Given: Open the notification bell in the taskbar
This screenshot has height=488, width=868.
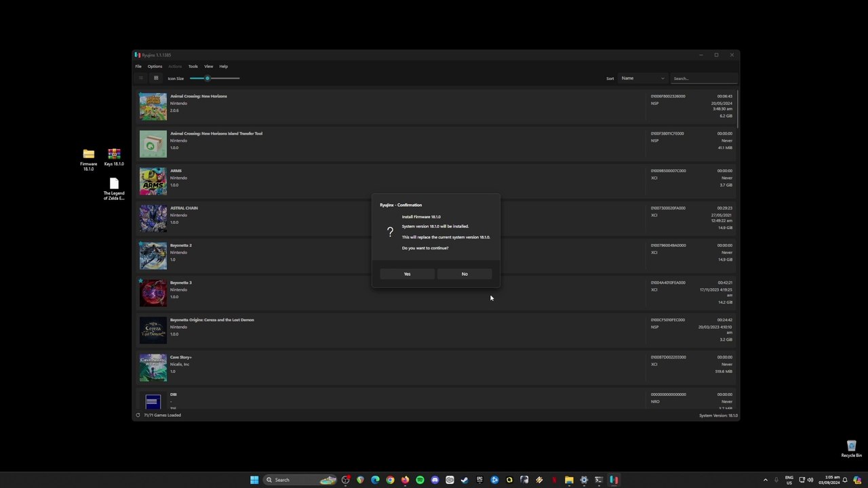Looking at the screenshot, I should click(845, 480).
